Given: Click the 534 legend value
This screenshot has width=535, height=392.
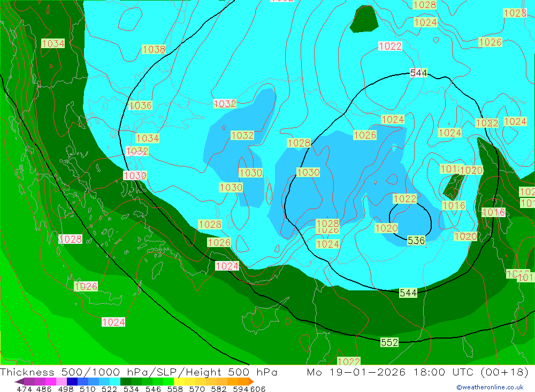Looking at the screenshot, I should click(x=131, y=389).
